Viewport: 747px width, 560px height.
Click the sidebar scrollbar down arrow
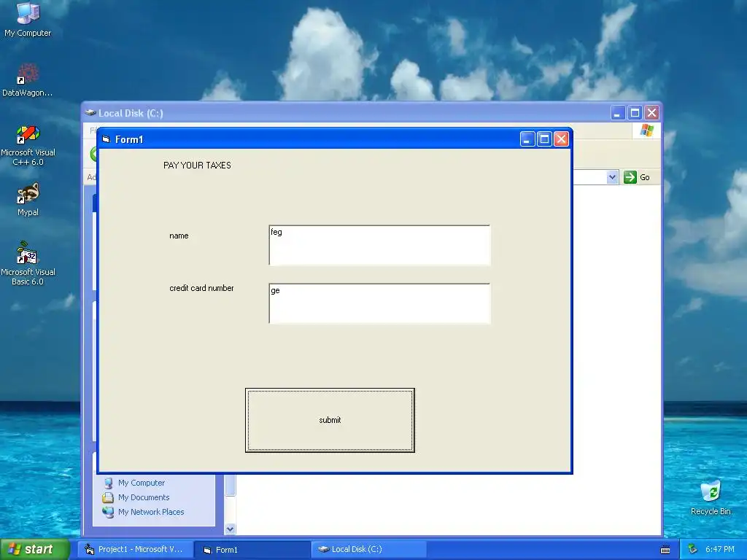[230, 529]
